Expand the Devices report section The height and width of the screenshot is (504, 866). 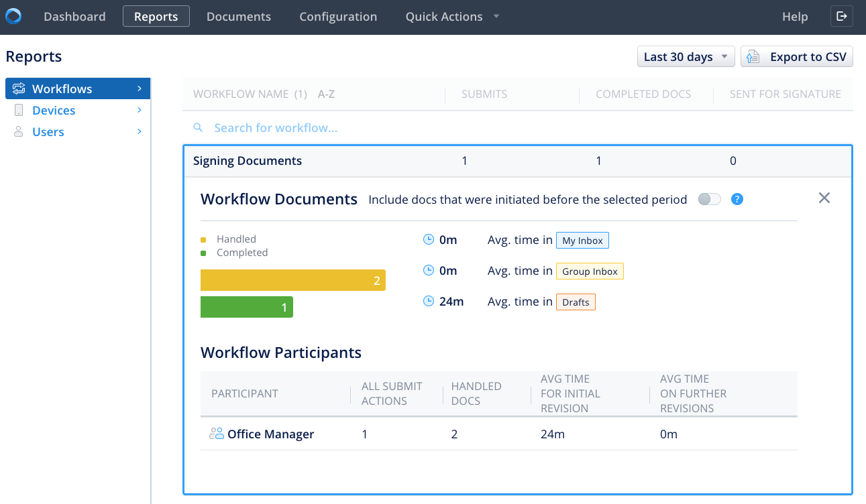[x=140, y=111]
